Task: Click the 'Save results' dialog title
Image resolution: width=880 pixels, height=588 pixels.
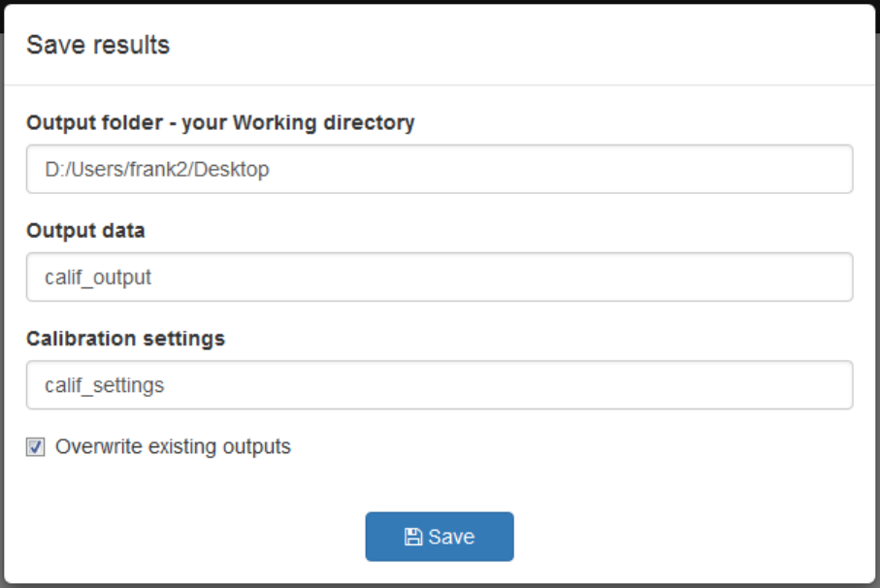Action: tap(98, 45)
